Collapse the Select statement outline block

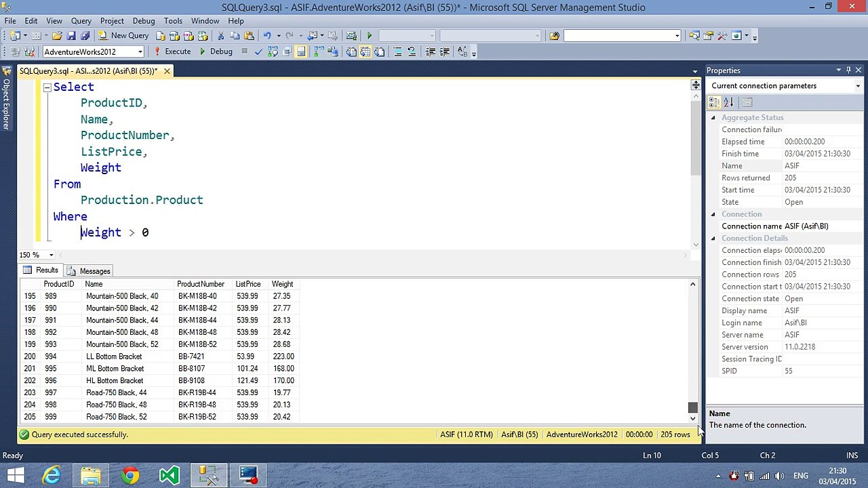tap(47, 87)
